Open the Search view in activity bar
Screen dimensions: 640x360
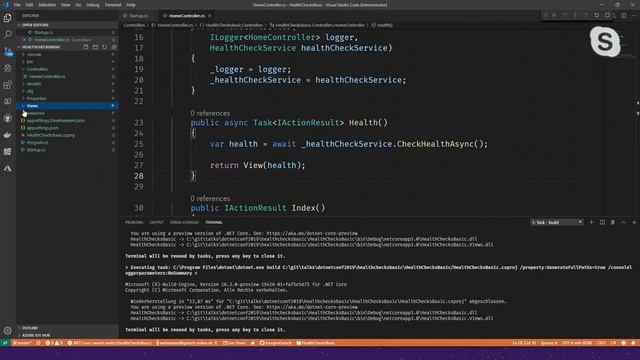click(x=7, y=34)
